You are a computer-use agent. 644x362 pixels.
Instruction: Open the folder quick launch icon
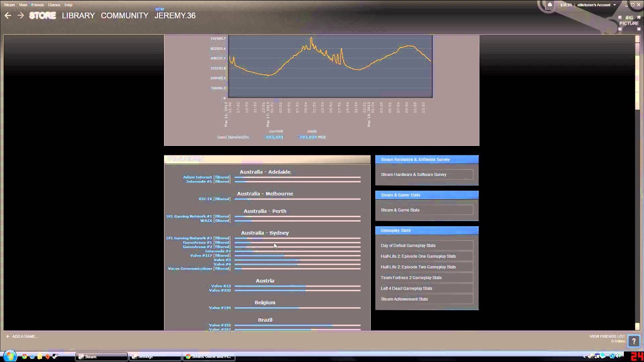coord(40,356)
